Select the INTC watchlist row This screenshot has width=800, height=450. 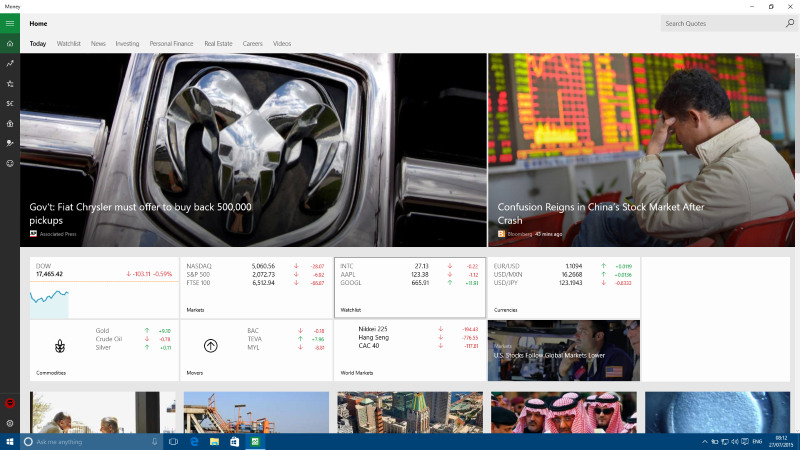[x=409, y=266]
